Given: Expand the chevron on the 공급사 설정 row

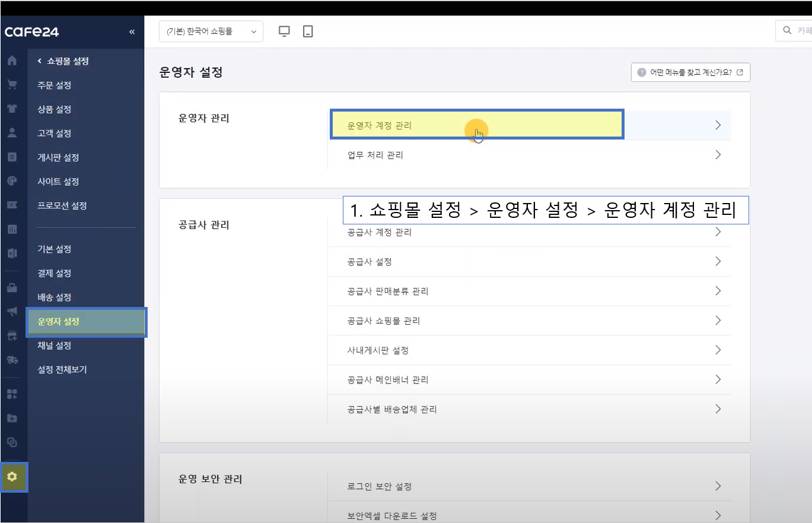Looking at the screenshot, I should pos(718,261).
